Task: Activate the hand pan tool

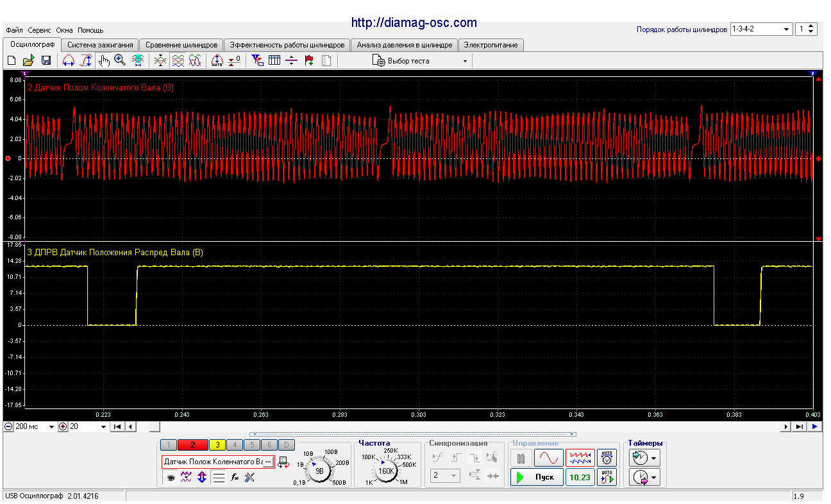Action: (104, 61)
